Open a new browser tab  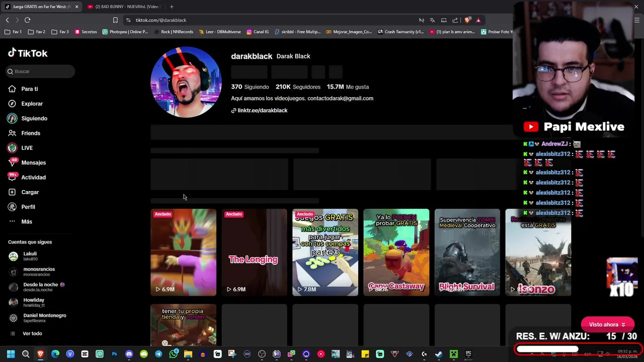(172, 7)
